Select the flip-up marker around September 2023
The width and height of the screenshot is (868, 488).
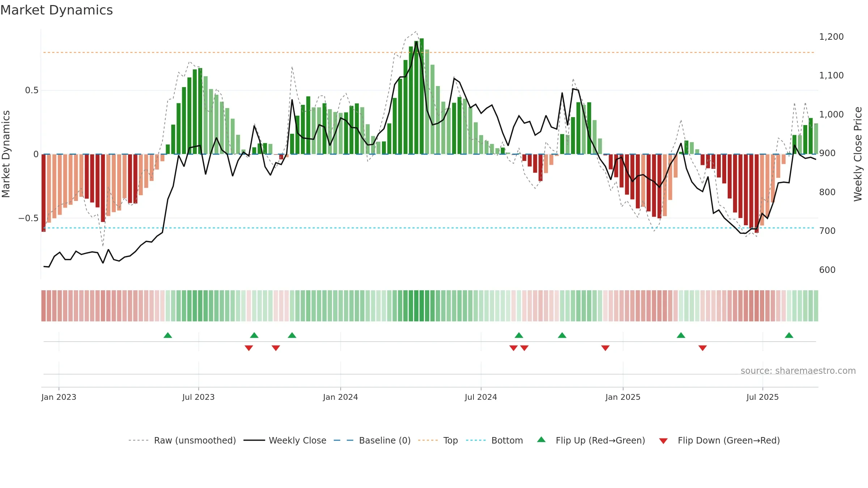point(254,335)
